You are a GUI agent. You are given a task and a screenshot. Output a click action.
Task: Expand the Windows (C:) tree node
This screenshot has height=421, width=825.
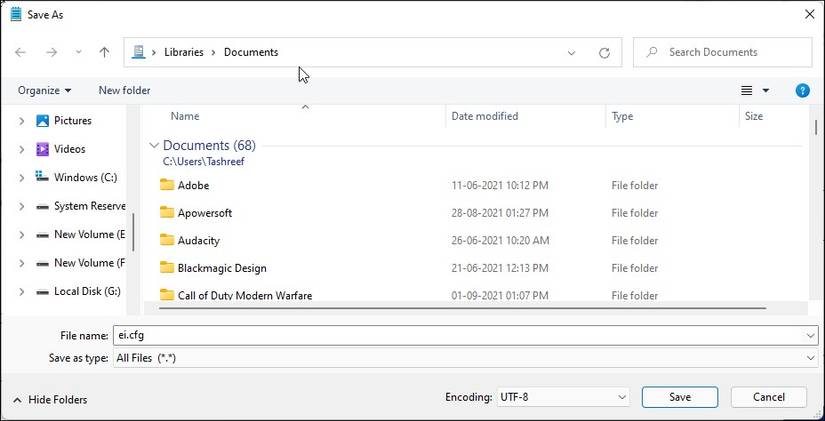(x=21, y=178)
